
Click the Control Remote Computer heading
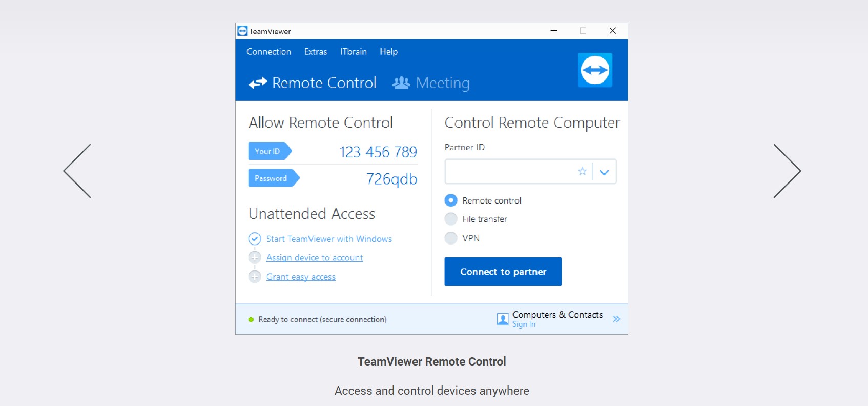coord(532,123)
